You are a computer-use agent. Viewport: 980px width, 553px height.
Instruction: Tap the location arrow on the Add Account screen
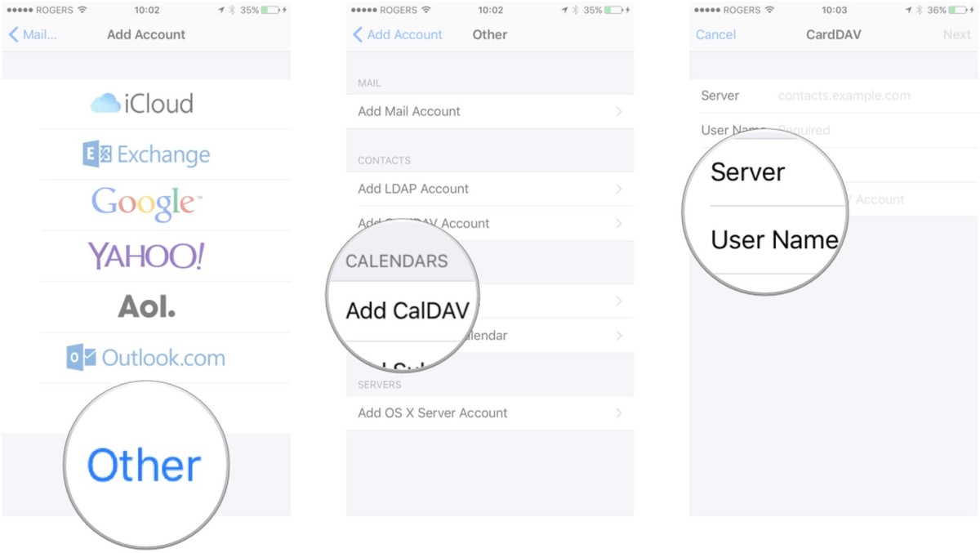pyautogui.click(x=222, y=10)
